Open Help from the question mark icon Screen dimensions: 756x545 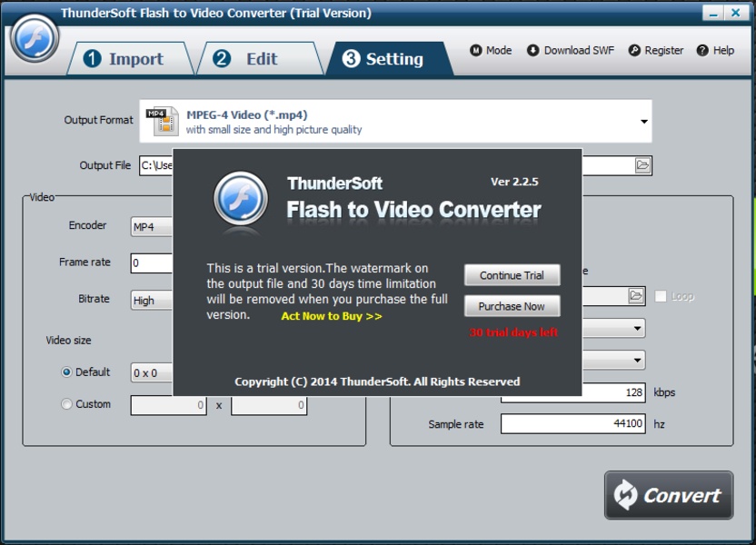pyautogui.click(x=702, y=50)
